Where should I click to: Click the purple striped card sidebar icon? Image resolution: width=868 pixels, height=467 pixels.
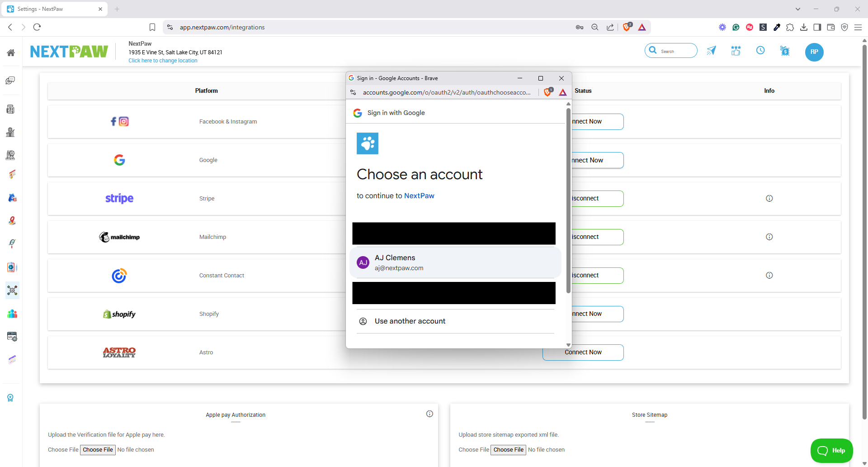tap(12, 360)
